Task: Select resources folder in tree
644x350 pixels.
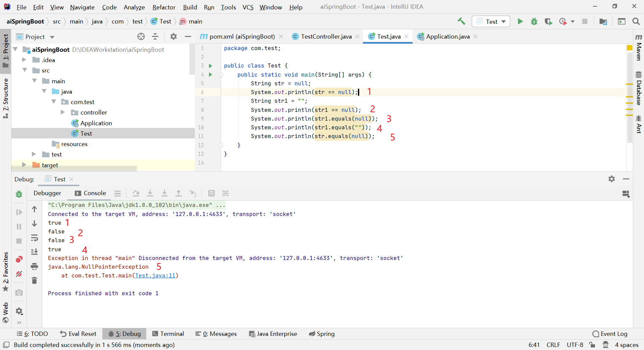Action: pos(74,144)
